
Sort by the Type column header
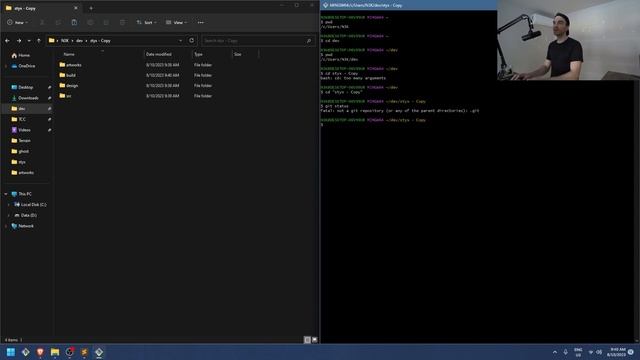pyautogui.click(x=198, y=54)
